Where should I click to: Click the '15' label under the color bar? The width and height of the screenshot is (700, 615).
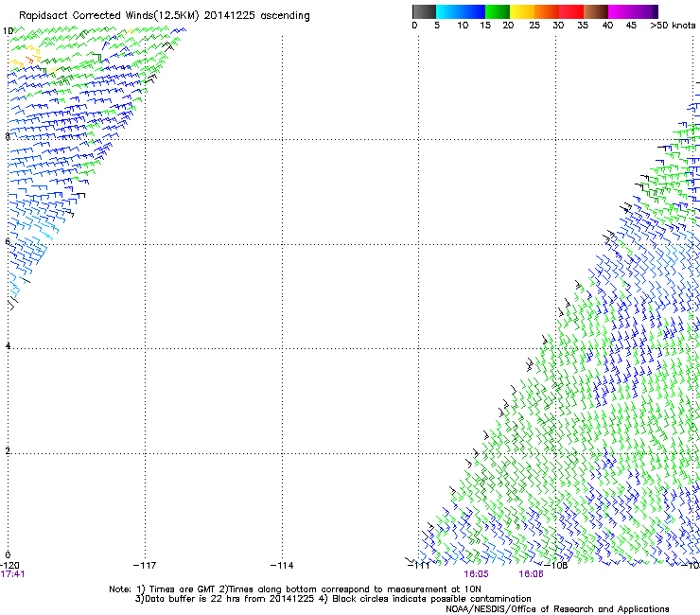click(x=485, y=26)
